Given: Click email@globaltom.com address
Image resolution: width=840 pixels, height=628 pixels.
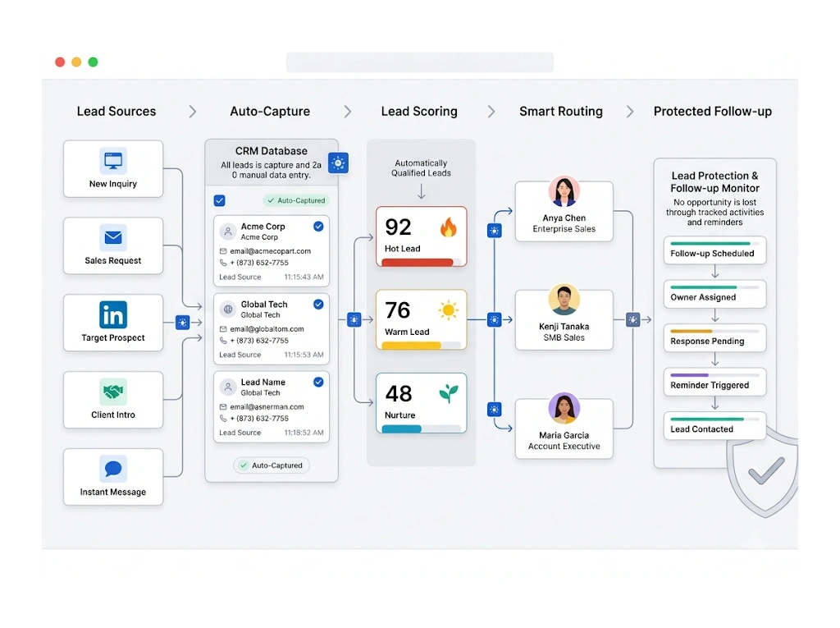Looking at the screenshot, I should pos(267,328).
